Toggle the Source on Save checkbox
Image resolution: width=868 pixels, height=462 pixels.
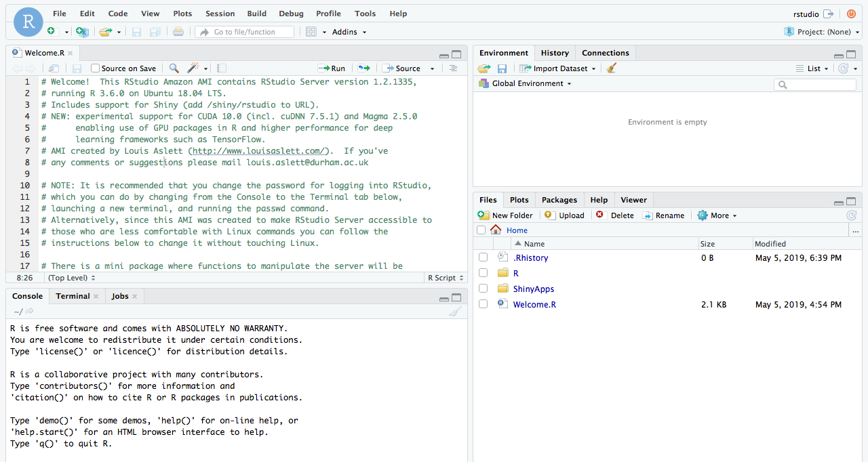pos(96,68)
